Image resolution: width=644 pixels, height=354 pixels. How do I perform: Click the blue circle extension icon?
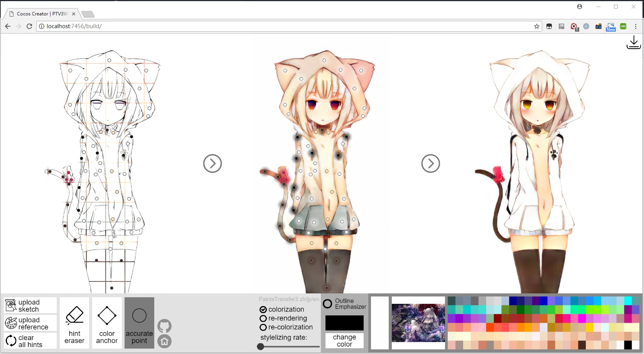click(586, 26)
